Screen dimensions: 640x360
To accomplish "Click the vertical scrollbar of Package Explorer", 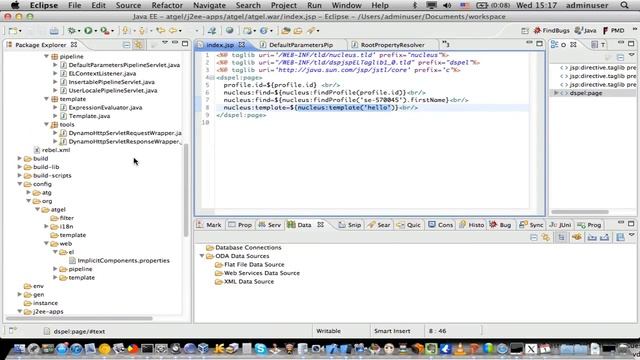I will [x=186, y=190].
